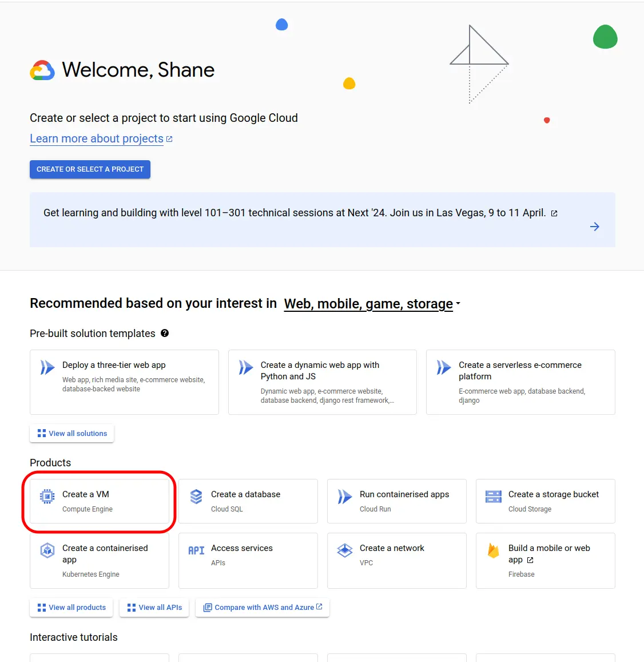Screen dimensions: 644x662
Task: Click the external link icon after Learn more about projects
Action: pos(169,139)
